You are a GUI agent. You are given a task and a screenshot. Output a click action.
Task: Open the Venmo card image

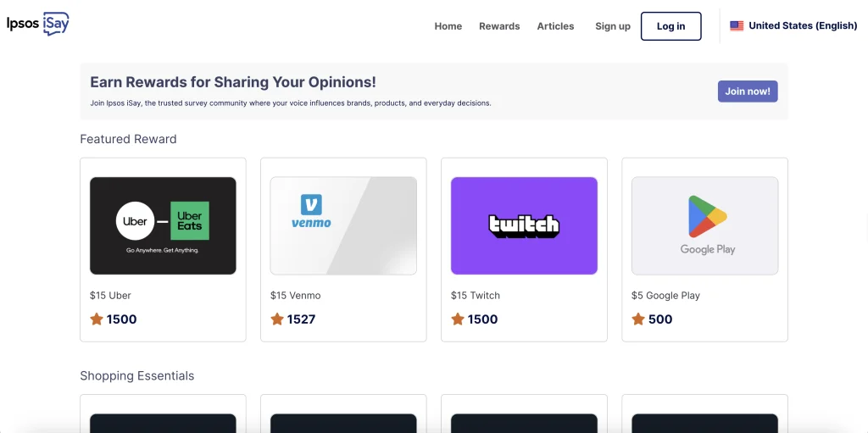pos(343,226)
